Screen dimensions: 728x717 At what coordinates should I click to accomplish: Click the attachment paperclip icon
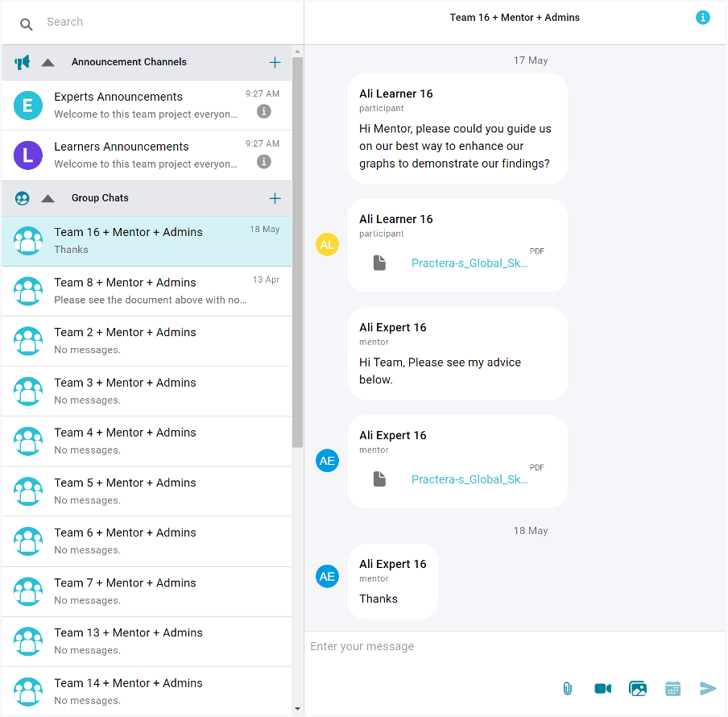567,689
